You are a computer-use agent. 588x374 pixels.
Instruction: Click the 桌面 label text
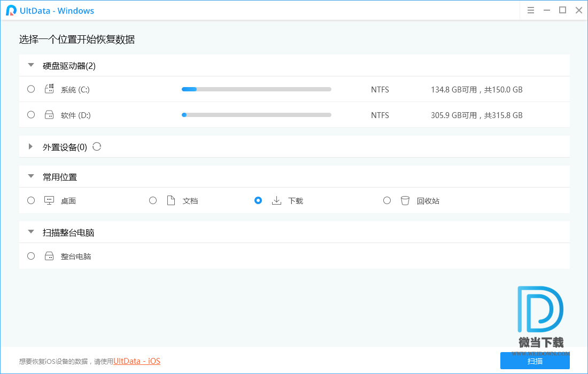click(68, 201)
